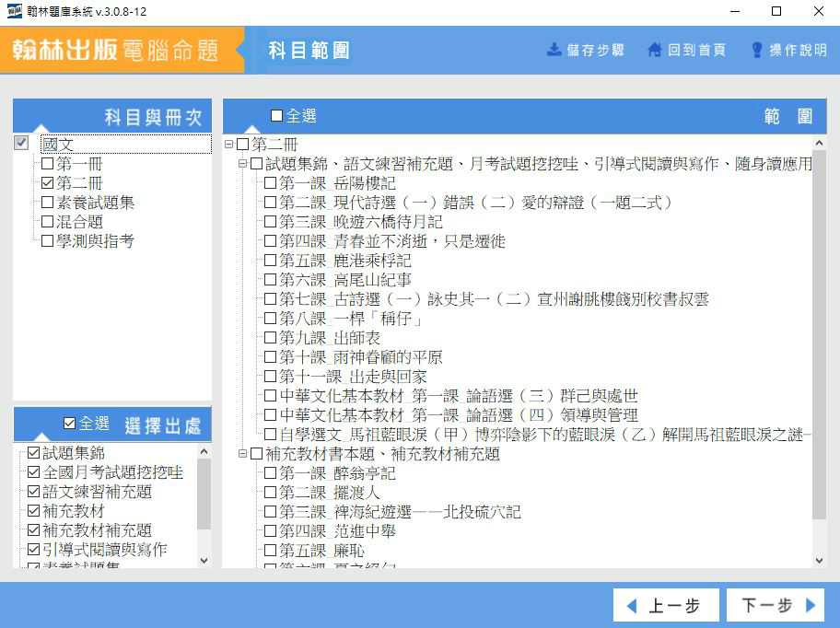Check 自學選文_馬祖藍眼淚

pyautogui.click(x=271, y=435)
